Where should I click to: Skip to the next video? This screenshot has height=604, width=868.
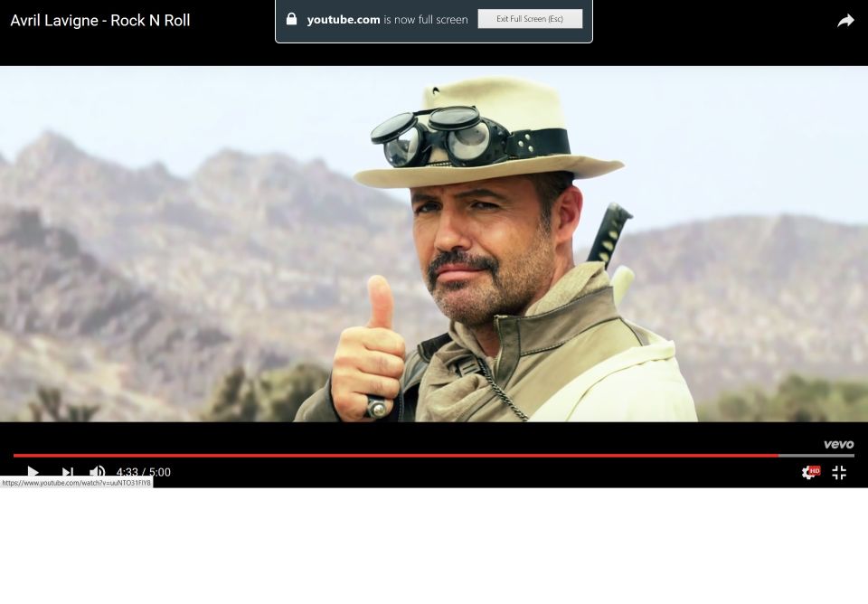pyautogui.click(x=68, y=472)
